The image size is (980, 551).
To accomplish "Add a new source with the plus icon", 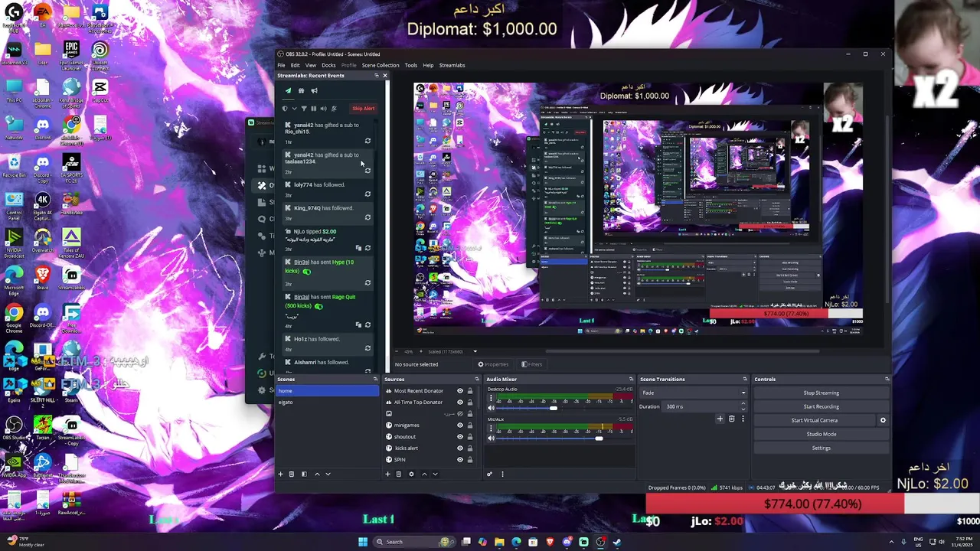I will click(387, 474).
